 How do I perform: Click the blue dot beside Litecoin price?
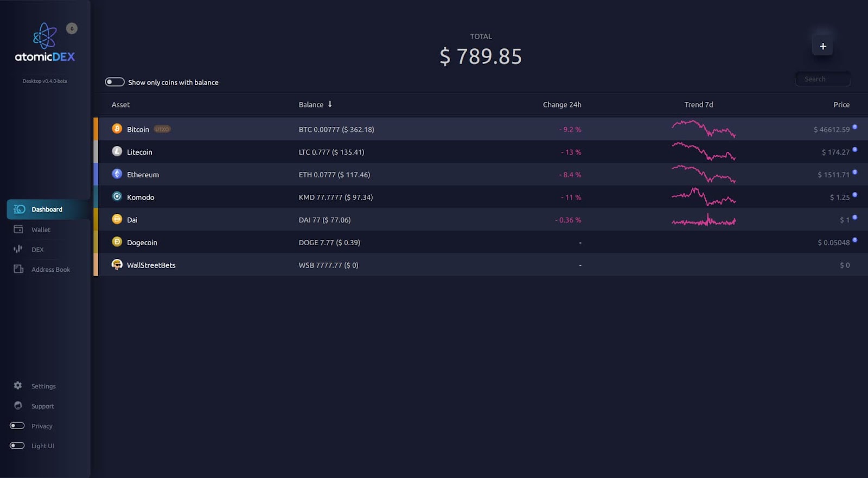coord(855,149)
